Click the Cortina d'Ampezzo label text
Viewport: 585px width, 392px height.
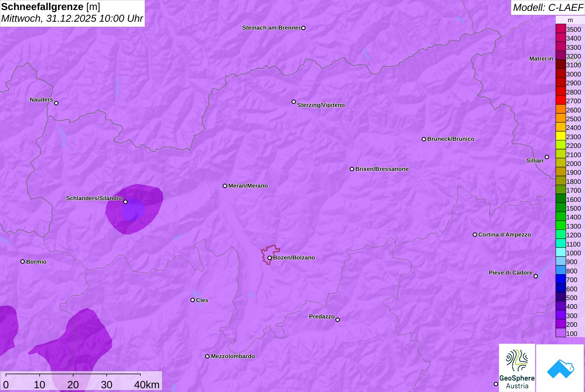click(x=505, y=234)
